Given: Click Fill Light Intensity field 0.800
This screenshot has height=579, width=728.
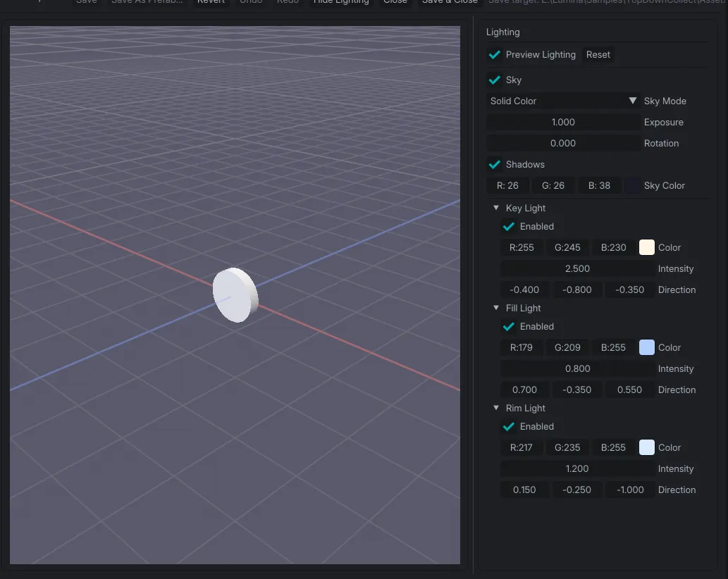Looking at the screenshot, I should [x=578, y=369].
